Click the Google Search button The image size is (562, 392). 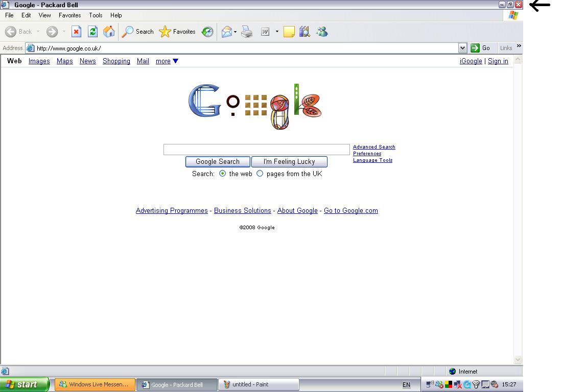coord(218,162)
